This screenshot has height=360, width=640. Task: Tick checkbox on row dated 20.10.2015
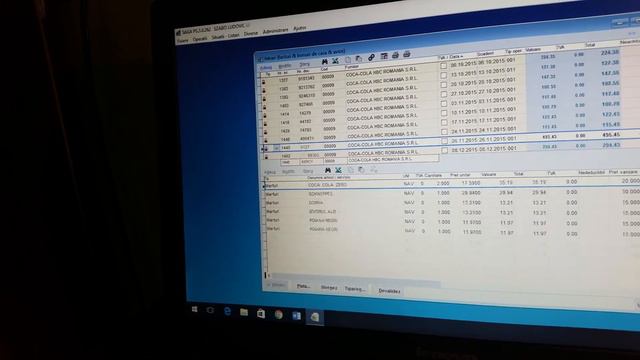pyautogui.click(x=444, y=84)
